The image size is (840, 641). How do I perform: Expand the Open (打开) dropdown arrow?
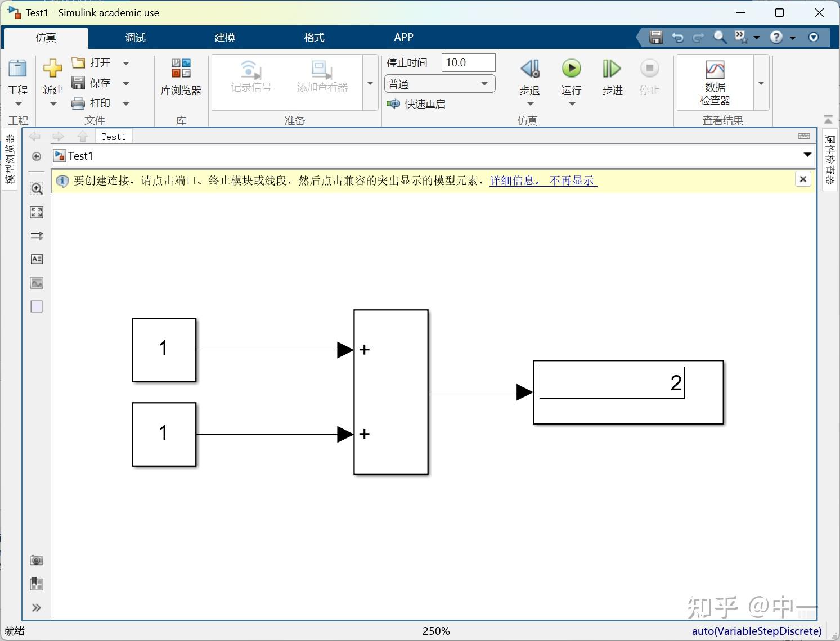click(126, 63)
